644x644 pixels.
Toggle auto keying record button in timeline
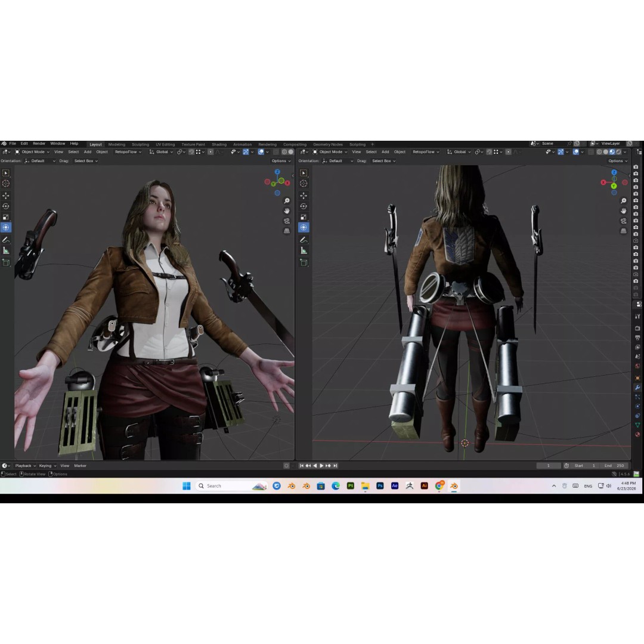point(286,466)
